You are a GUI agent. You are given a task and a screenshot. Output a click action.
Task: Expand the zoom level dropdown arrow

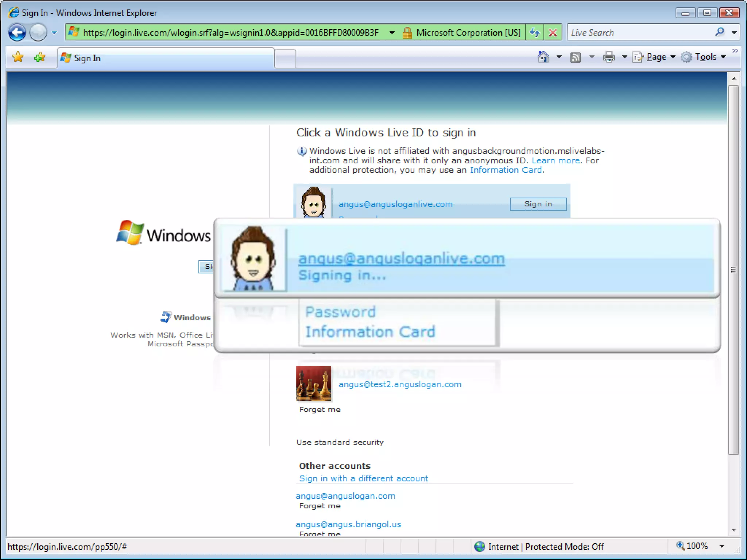coord(721,546)
